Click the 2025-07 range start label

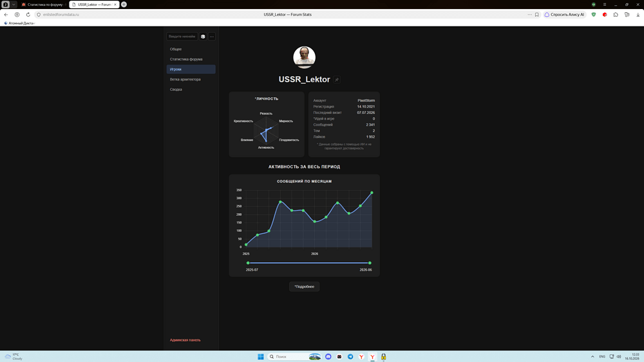252,270
